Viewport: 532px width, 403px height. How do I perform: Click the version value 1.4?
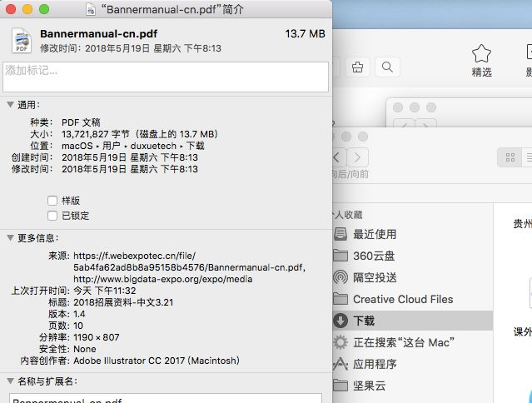point(79,314)
